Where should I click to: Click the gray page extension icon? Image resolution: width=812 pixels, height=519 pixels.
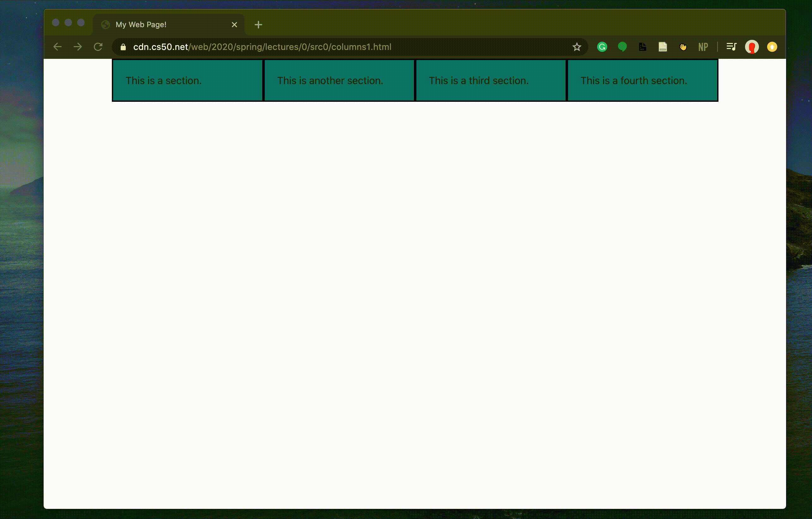tap(663, 47)
